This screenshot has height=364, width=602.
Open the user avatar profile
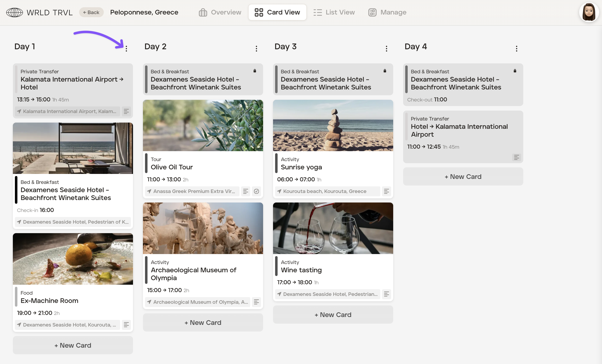[589, 12]
